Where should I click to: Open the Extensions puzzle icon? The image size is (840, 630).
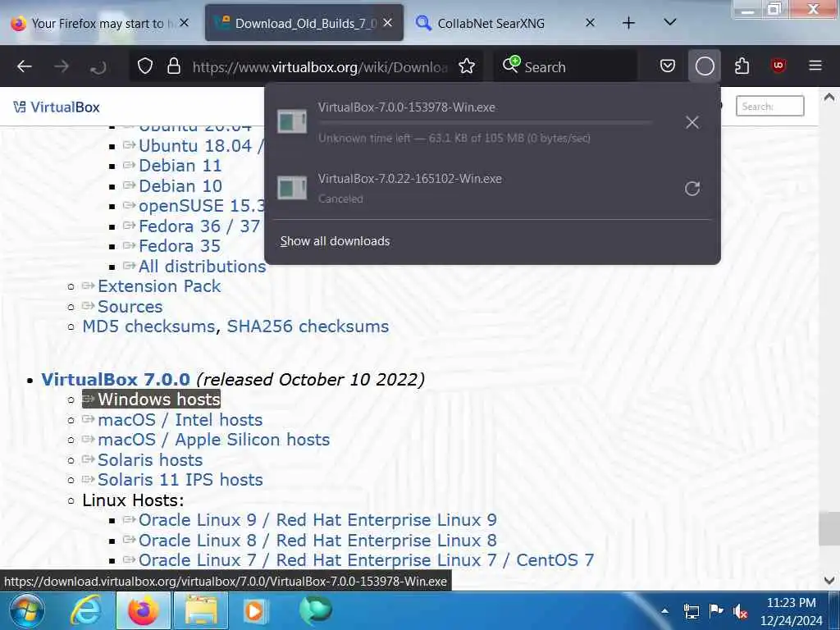[x=742, y=66]
